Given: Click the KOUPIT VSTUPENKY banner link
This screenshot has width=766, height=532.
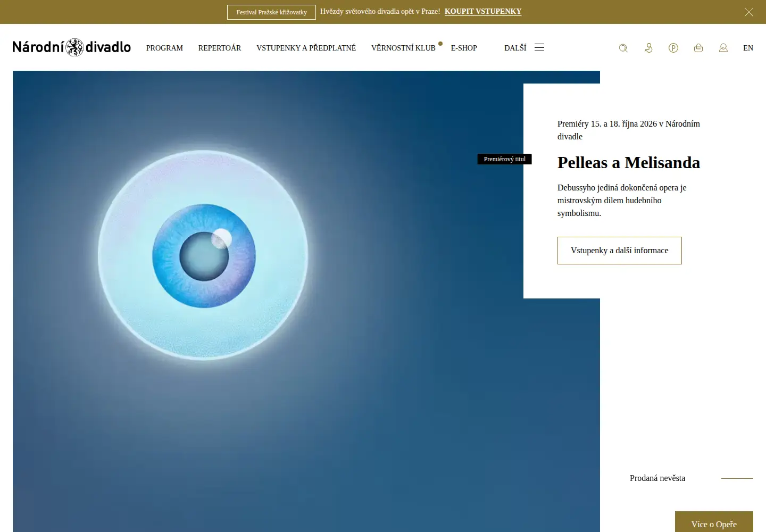Looking at the screenshot, I should [x=483, y=12].
